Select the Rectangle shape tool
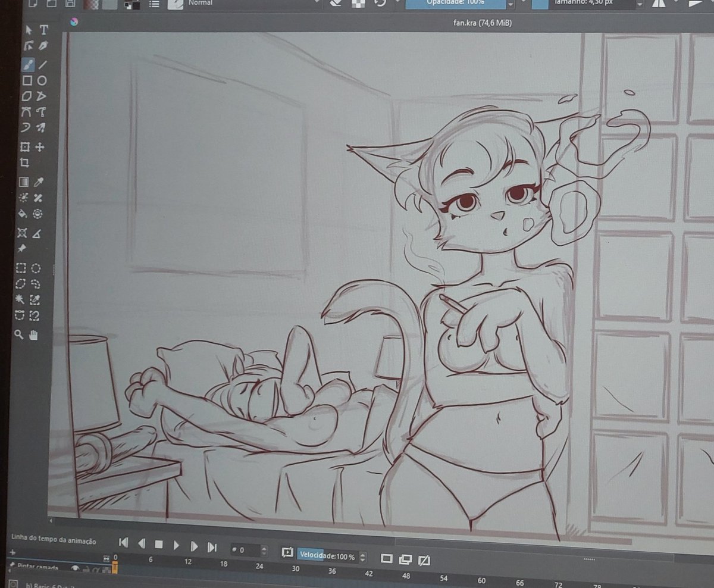Image resolution: width=714 pixels, height=588 pixels. [x=27, y=81]
